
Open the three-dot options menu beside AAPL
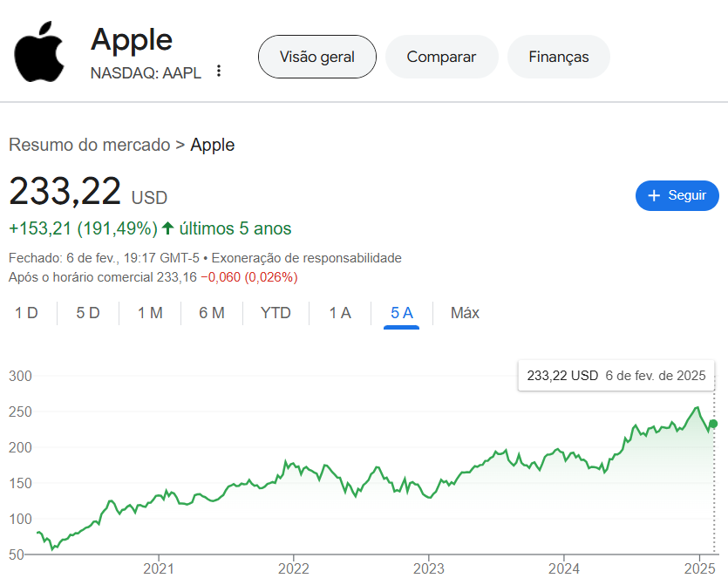click(x=219, y=71)
